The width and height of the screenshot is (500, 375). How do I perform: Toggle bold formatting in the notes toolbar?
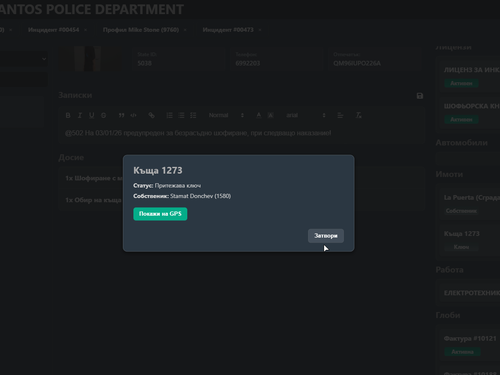click(68, 115)
